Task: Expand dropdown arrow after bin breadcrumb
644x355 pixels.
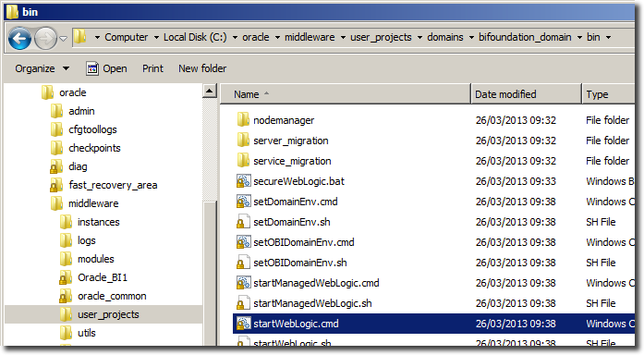Action: 608,37
